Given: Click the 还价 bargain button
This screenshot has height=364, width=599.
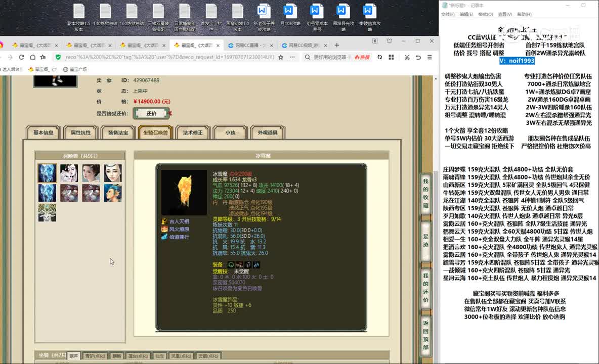Looking at the screenshot, I should pyautogui.click(x=151, y=113).
